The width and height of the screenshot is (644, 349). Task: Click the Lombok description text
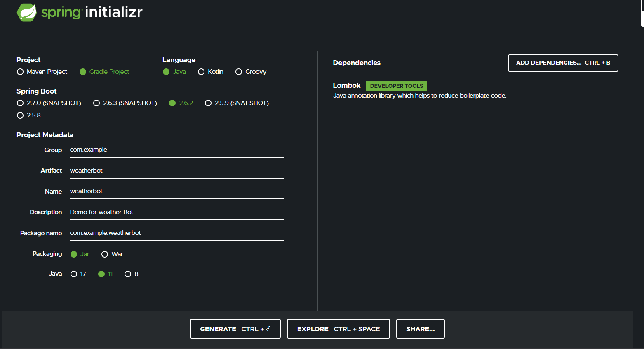click(420, 96)
